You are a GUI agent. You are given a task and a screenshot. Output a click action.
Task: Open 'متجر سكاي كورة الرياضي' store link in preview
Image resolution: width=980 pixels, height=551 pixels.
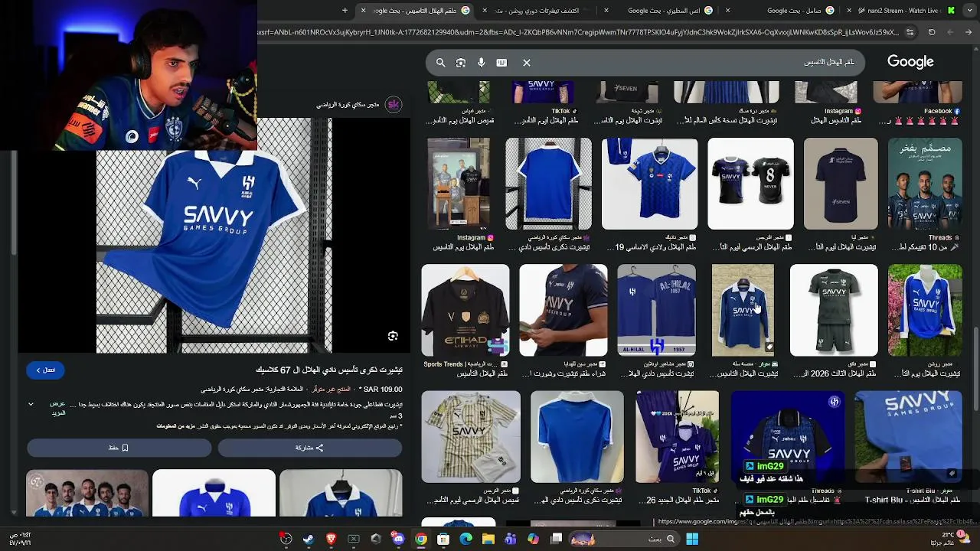pyautogui.click(x=348, y=105)
